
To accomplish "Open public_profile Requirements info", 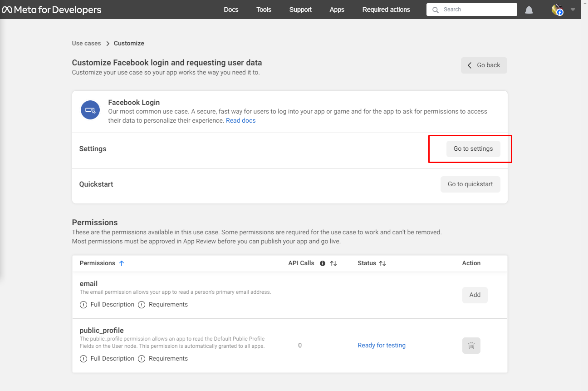I will (x=163, y=359).
